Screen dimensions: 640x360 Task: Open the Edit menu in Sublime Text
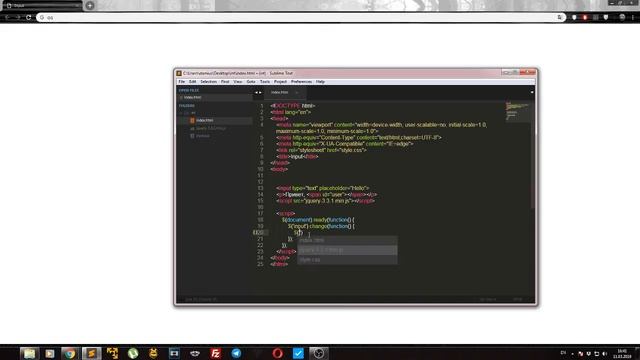pyautogui.click(x=193, y=82)
